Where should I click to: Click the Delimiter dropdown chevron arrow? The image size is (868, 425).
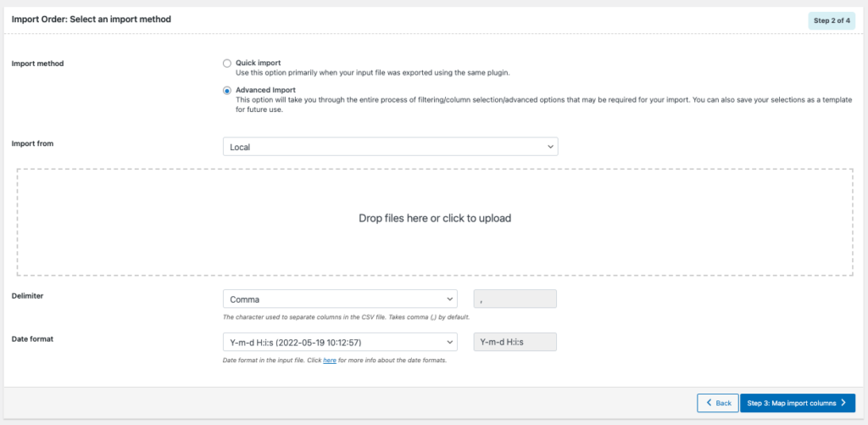coord(449,299)
